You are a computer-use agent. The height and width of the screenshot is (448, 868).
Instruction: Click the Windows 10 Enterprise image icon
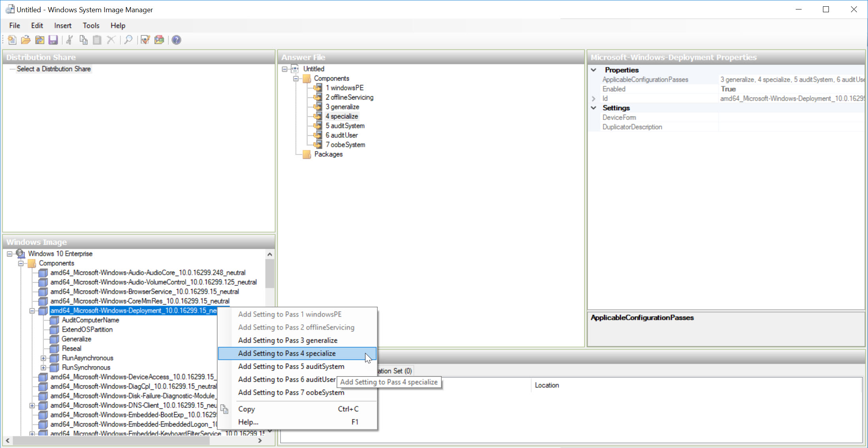tap(20, 253)
